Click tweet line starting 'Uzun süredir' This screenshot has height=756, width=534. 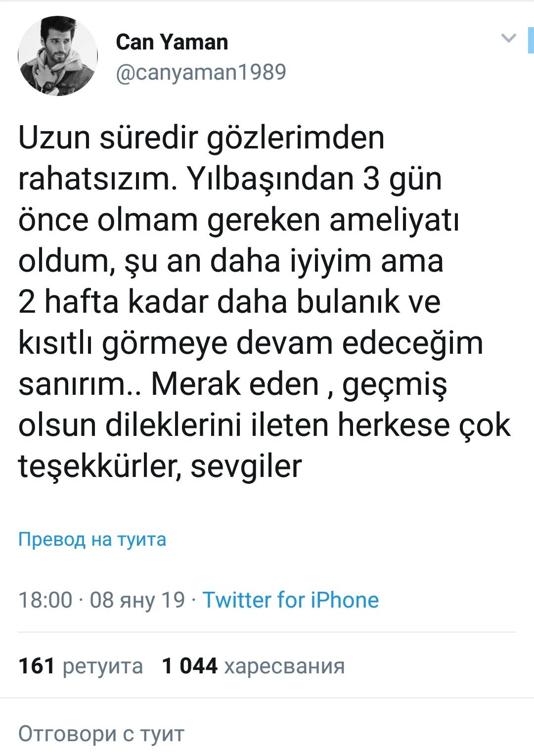(201, 138)
